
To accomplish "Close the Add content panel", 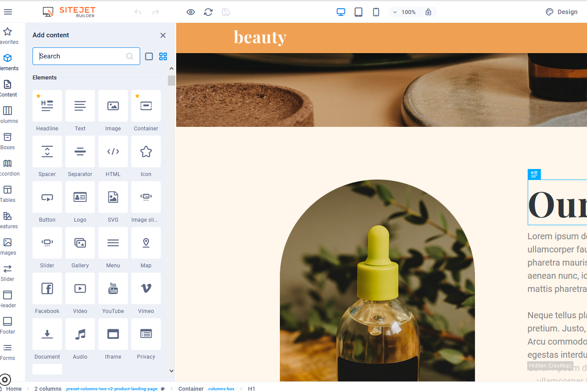I will [163, 35].
